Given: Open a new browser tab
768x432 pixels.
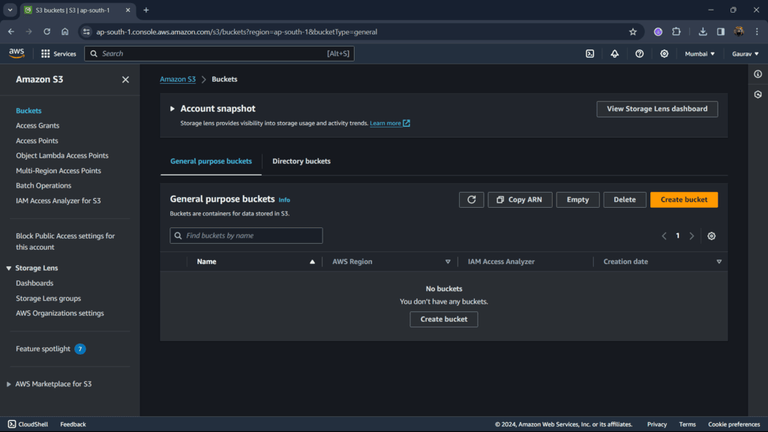Looking at the screenshot, I should click(x=146, y=10).
